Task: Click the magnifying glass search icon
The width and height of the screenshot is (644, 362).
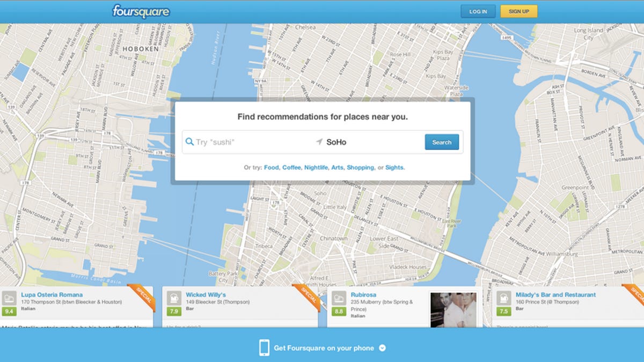Action: coord(189,142)
